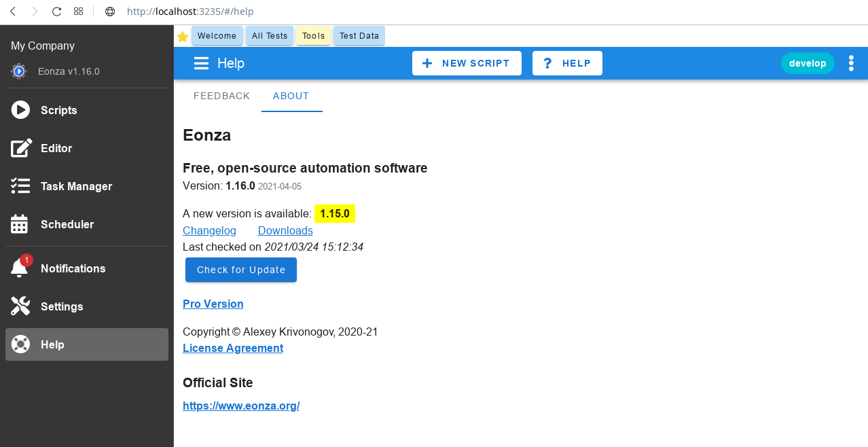Open Scripts from the play icon

coord(20,110)
